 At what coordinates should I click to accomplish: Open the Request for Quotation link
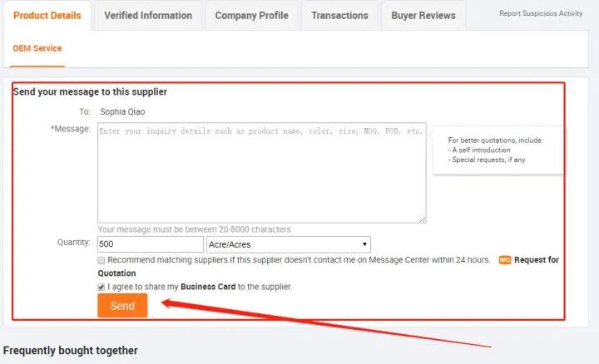click(537, 260)
